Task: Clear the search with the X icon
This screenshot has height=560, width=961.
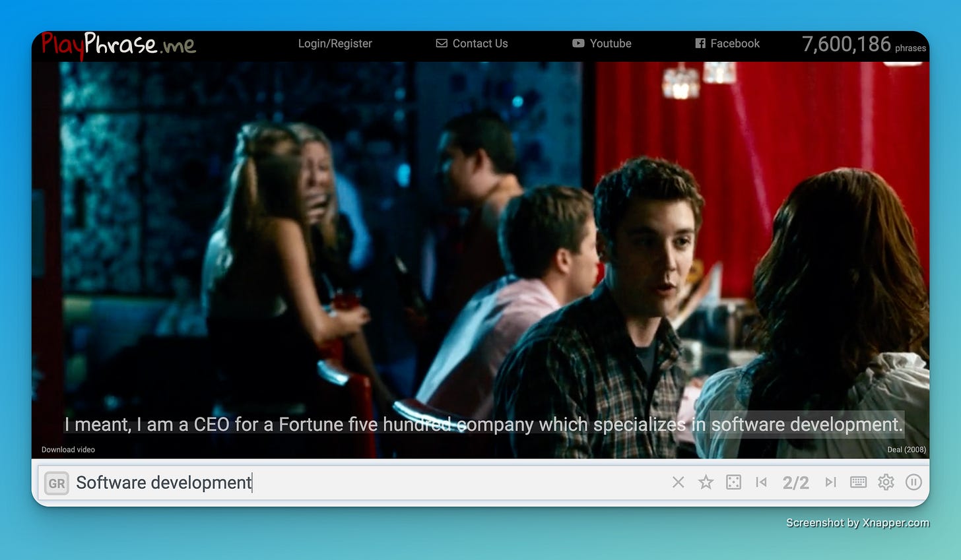Action: click(x=678, y=483)
